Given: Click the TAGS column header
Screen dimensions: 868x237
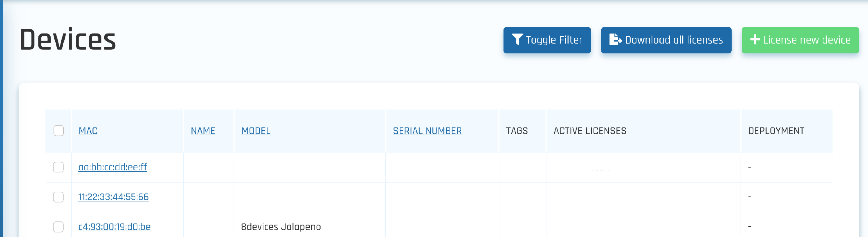Looking at the screenshot, I should (517, 131).
